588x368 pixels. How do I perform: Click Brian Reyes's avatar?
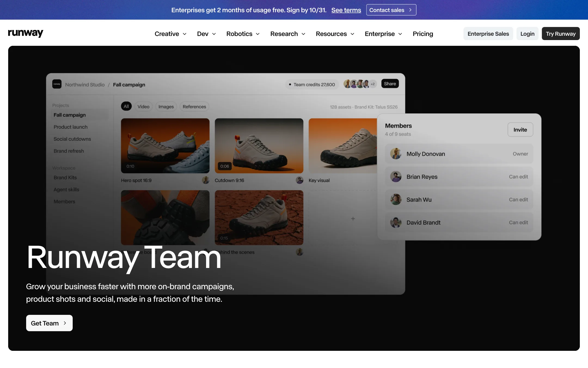(396, 177)
